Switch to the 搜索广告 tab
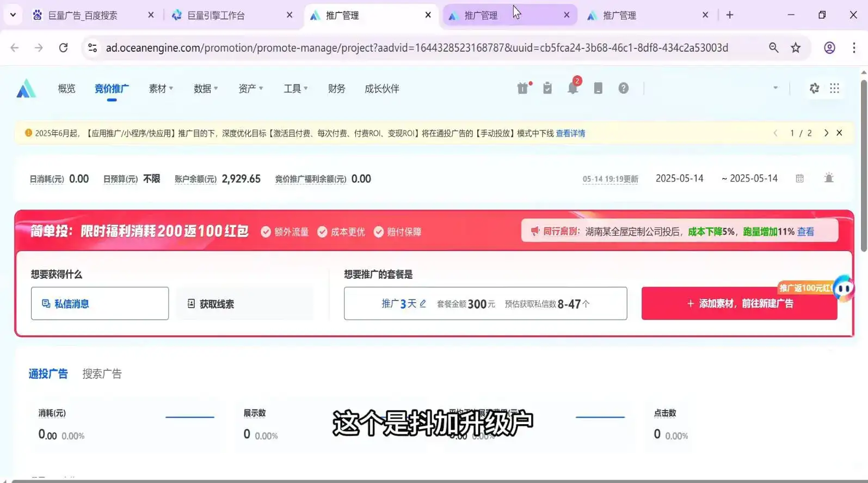This screenshot has height=483, width=868. (102, 374)
